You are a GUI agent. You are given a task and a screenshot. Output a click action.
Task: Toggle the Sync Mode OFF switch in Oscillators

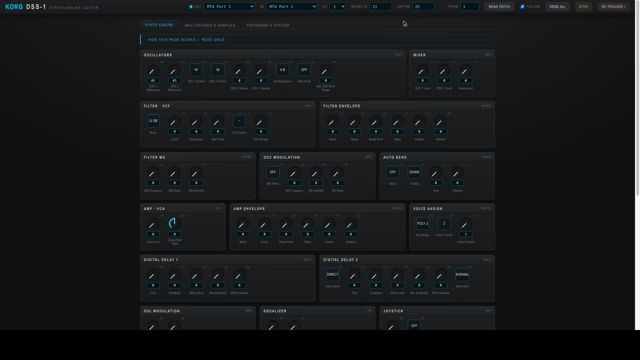point(304,70)
